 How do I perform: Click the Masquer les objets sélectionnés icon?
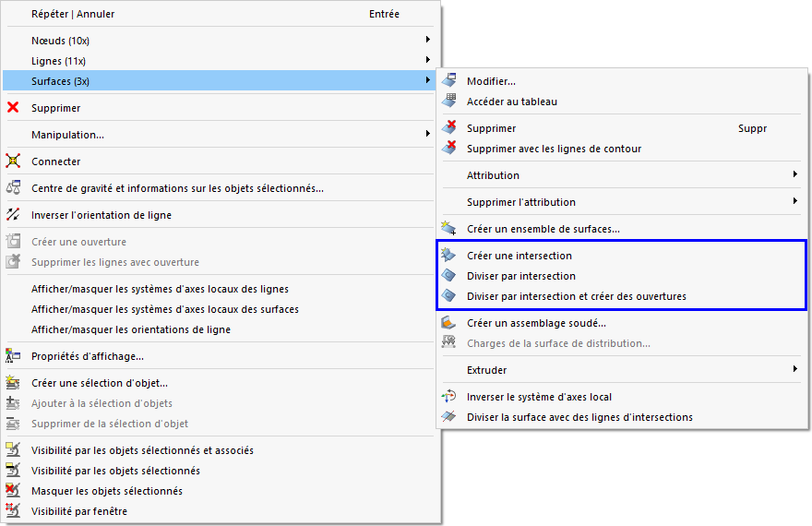click(x=13, y=491)
